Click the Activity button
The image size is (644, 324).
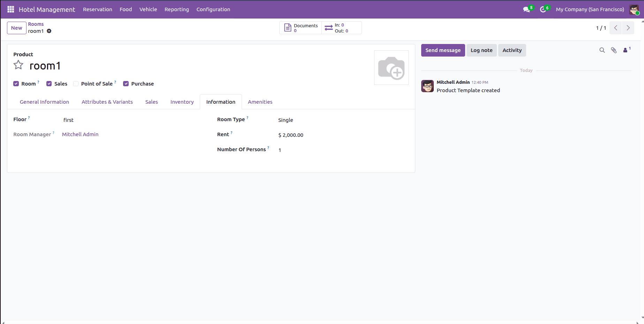pos(512,50)
